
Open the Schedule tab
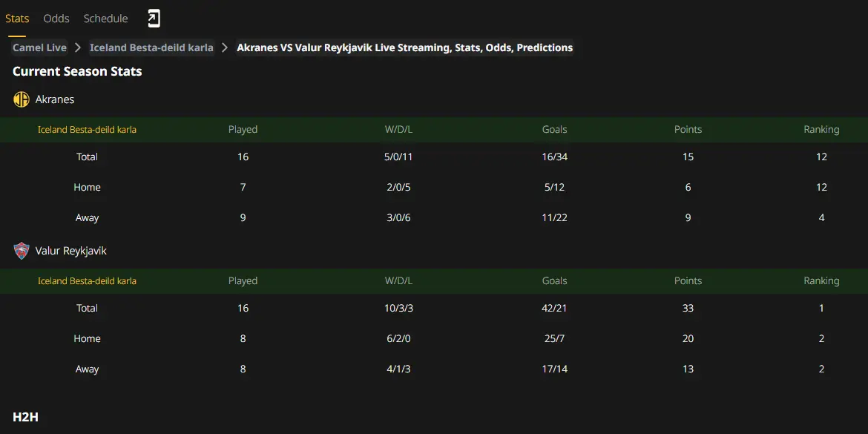click(x=106, y=19)
